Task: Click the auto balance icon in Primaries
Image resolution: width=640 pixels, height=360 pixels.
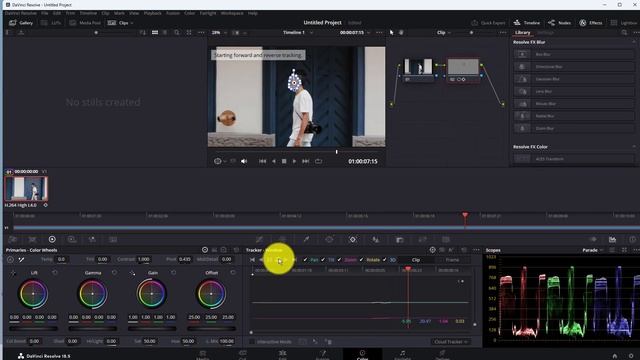Action: pyautogui.click(x=10, y=260)
